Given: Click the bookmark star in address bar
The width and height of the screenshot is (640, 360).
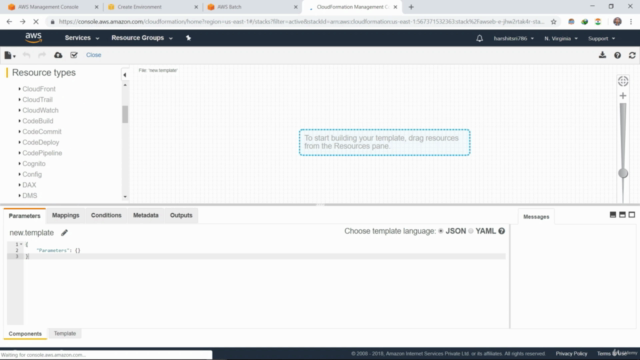Looking at the screenshot, I should point(553,22).
